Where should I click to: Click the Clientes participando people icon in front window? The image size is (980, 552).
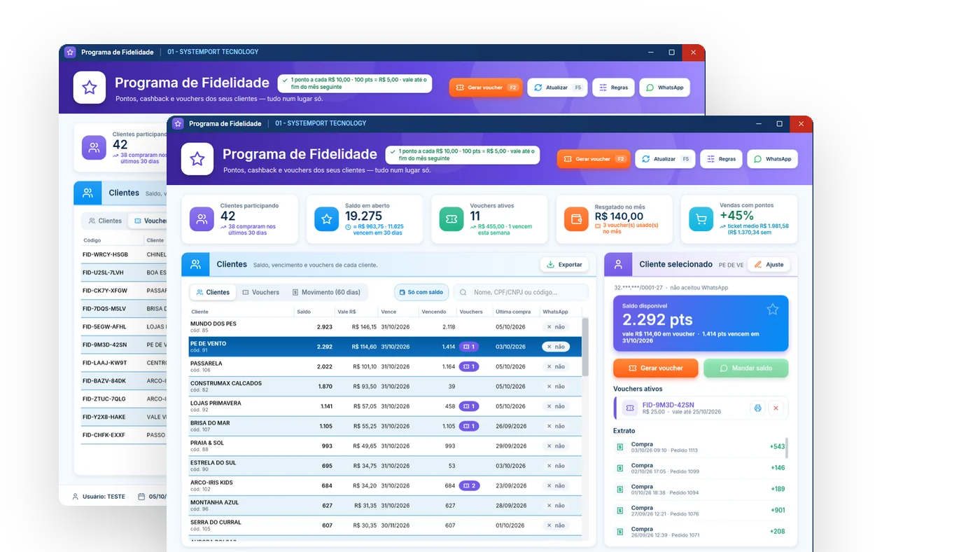pyautogui.click(x=202, y=219)
